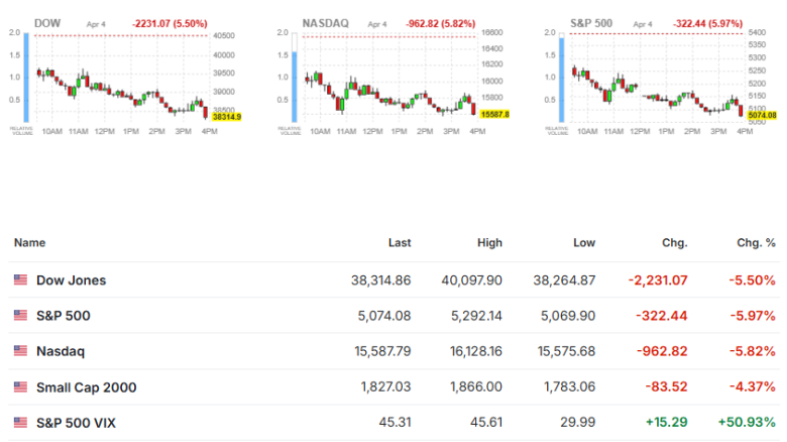787x442 pixels.
Task: Sort table by Last column header
Action: pyautogui.click(x=400, y=243)
